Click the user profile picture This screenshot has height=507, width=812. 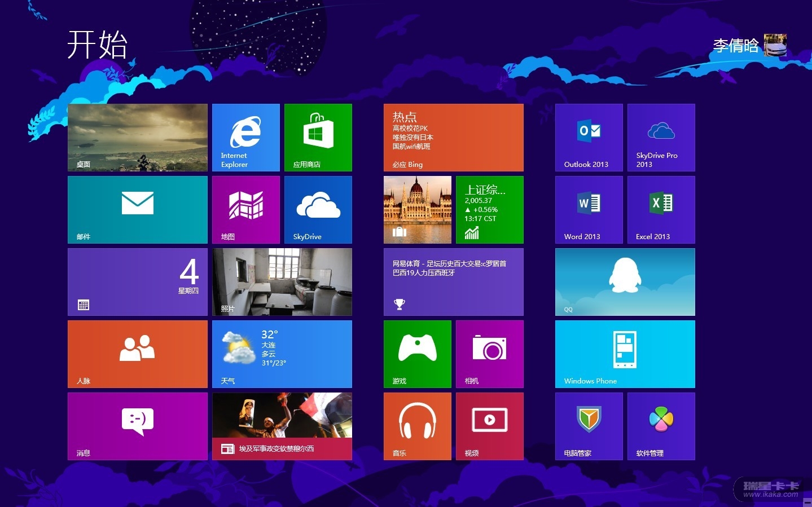775,45
